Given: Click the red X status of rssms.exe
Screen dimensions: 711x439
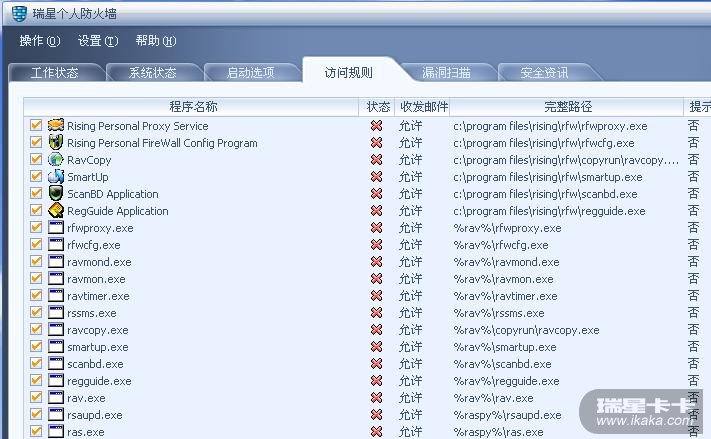Looking at the screenshot, I should [376, 313].
